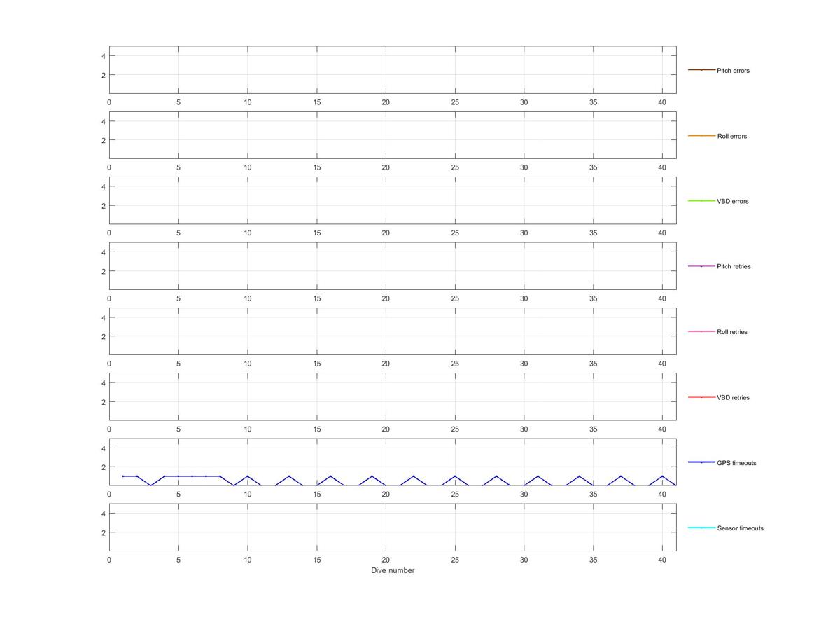Click tick label 20 under Sensor timeouts plot
This screenshot has height=620, width=840.
386,560
